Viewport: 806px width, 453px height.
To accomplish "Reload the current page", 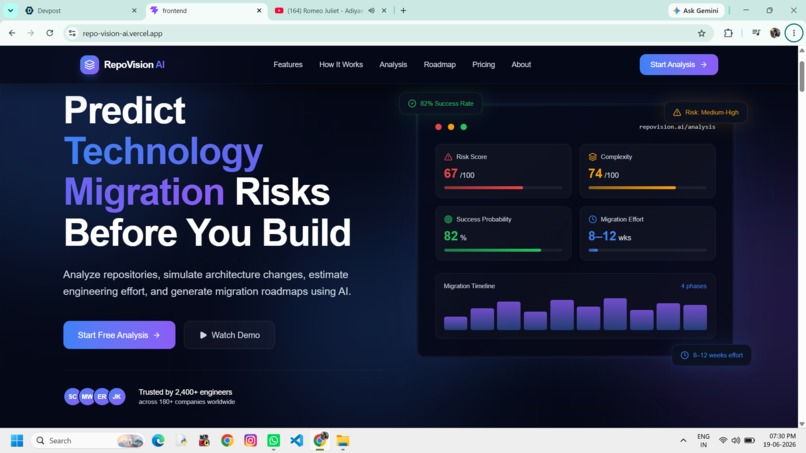I will [50, 33].
